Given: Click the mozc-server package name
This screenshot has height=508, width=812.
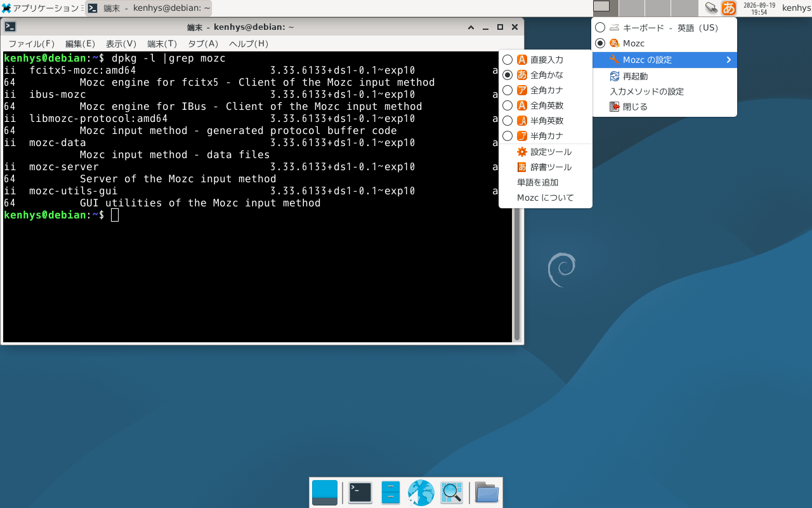Looking at the screenshot, I should pos(64,167).
